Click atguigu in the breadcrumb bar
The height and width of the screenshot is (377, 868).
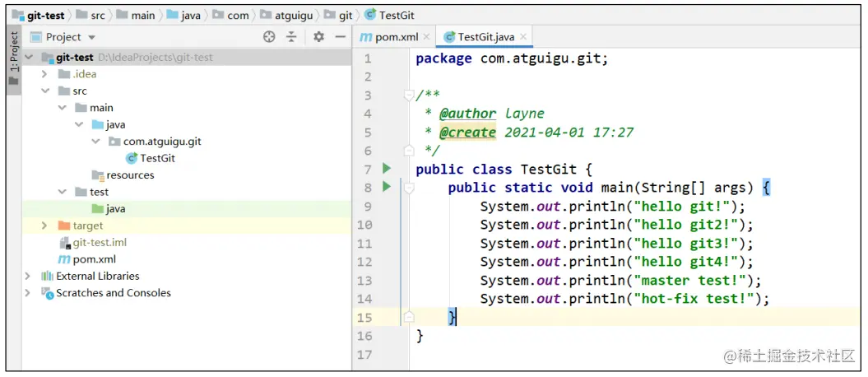point(294,16)
